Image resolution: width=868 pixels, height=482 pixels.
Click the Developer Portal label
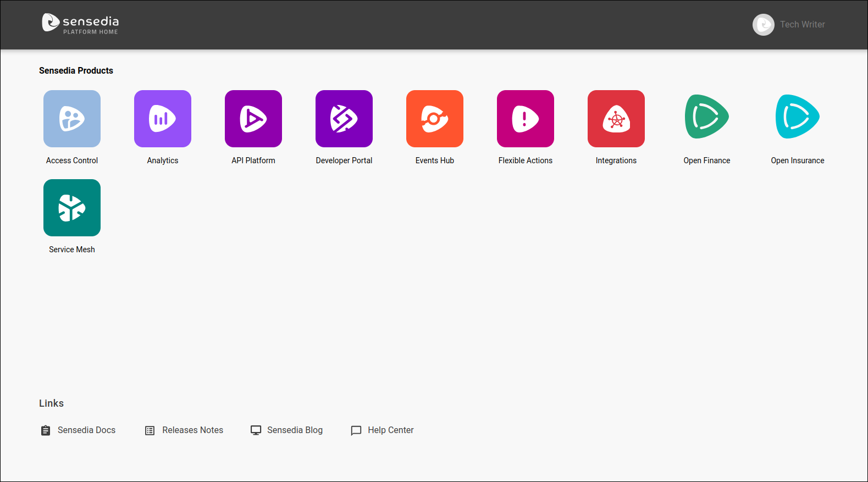(x=344, y=160)
